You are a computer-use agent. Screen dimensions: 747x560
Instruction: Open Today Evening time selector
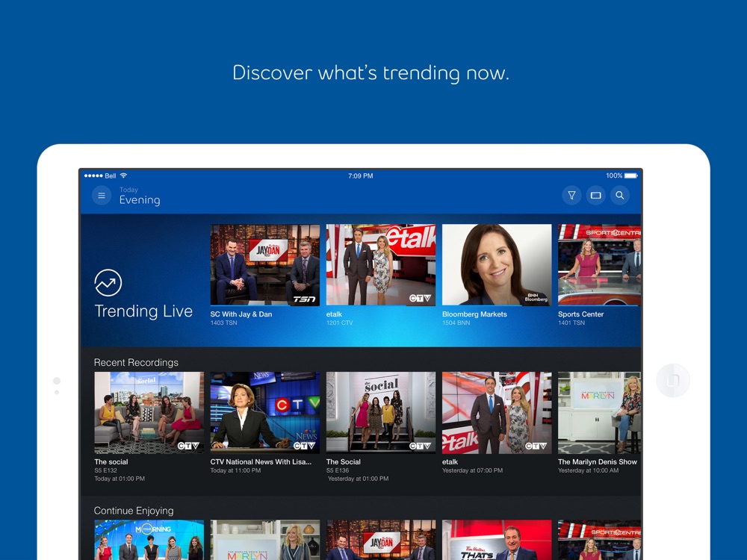tap(140, 196)
